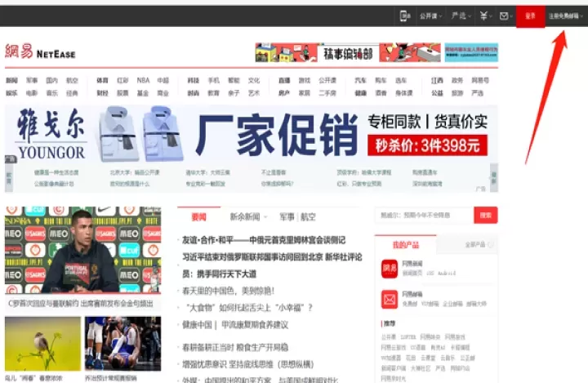Click the red 登录 login button
Image resolution: width=588 pixels, height=383 pixels.
pyautogui.click(x=530, y=16)
